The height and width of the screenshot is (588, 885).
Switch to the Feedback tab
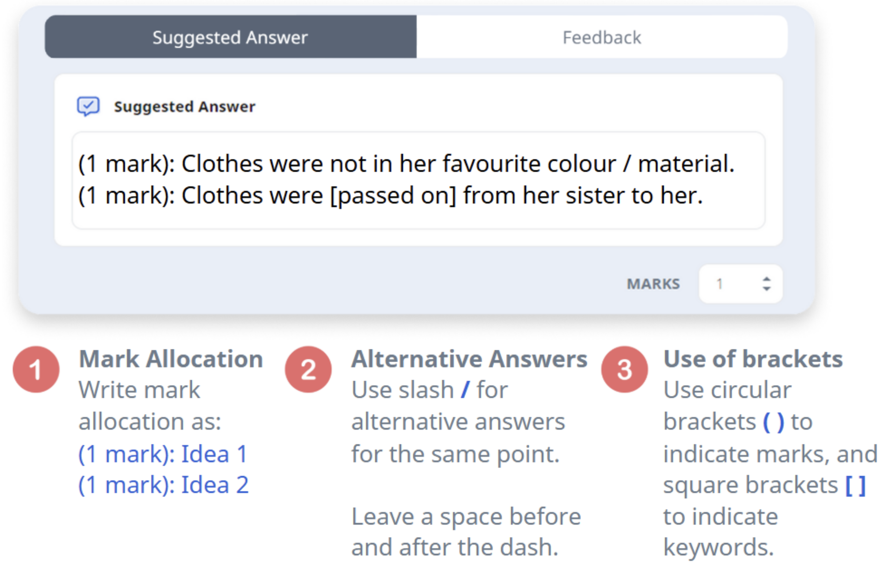point(601,37)
